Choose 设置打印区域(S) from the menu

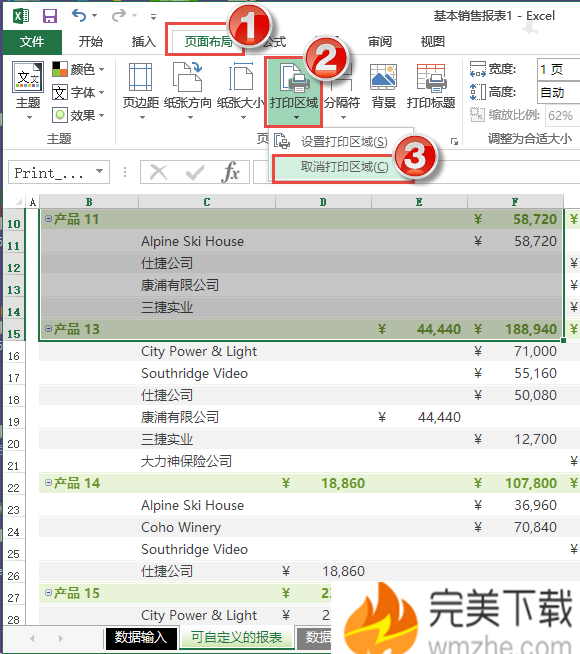coord(342,142)
